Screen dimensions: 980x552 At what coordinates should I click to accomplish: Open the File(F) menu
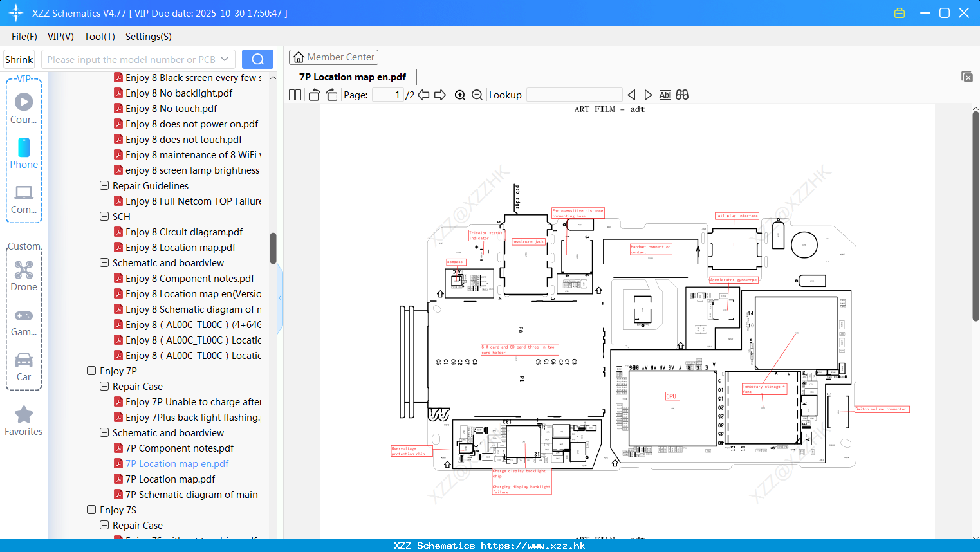24,37
